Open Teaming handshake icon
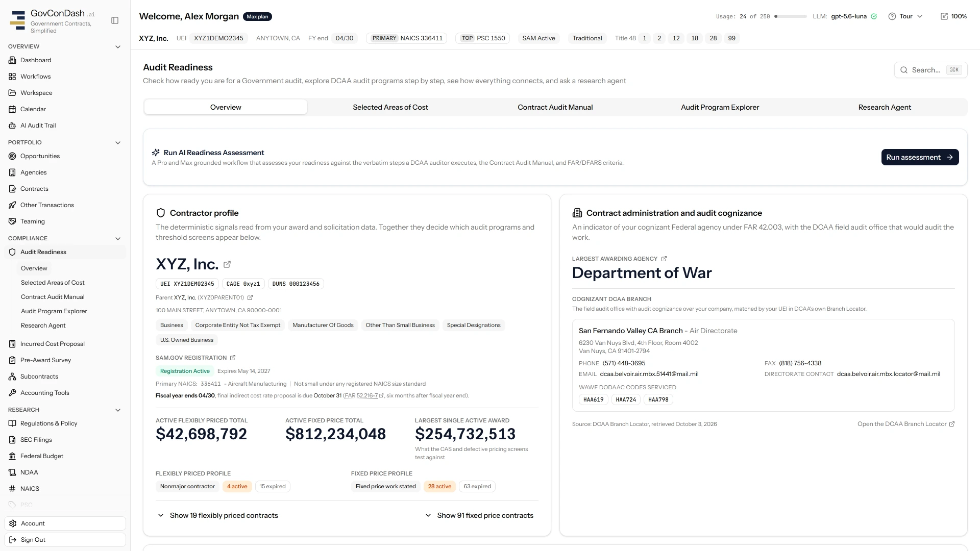This screenshot has width=980, height=551. point(12,221)
